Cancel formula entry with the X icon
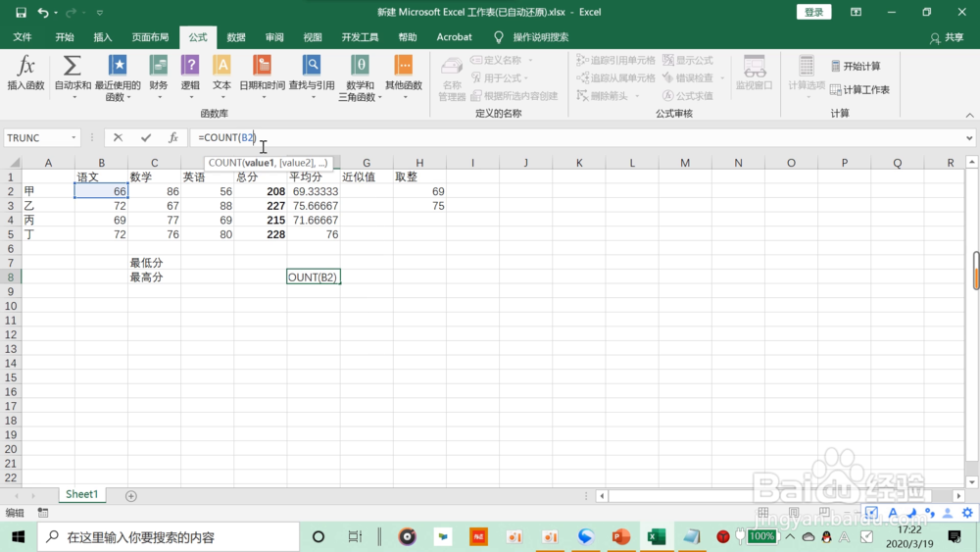Viewport: 980px width, 552px height. (118, 137)
